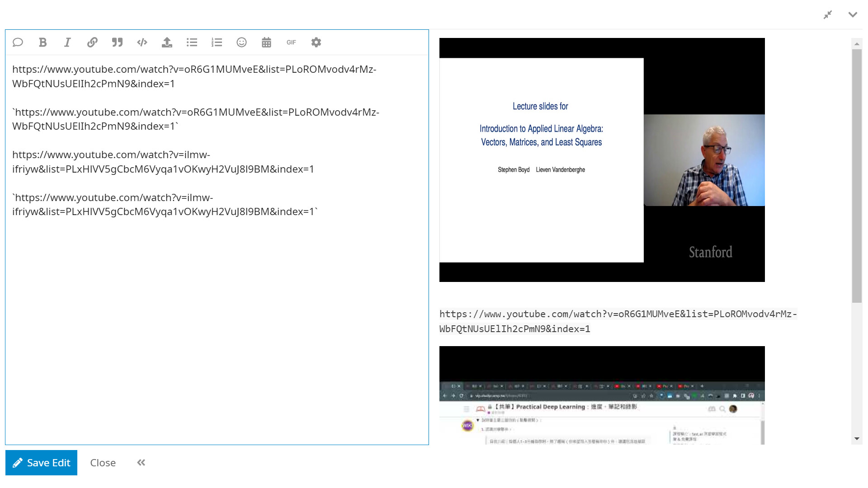Insert a blockquote

point(117,42)
